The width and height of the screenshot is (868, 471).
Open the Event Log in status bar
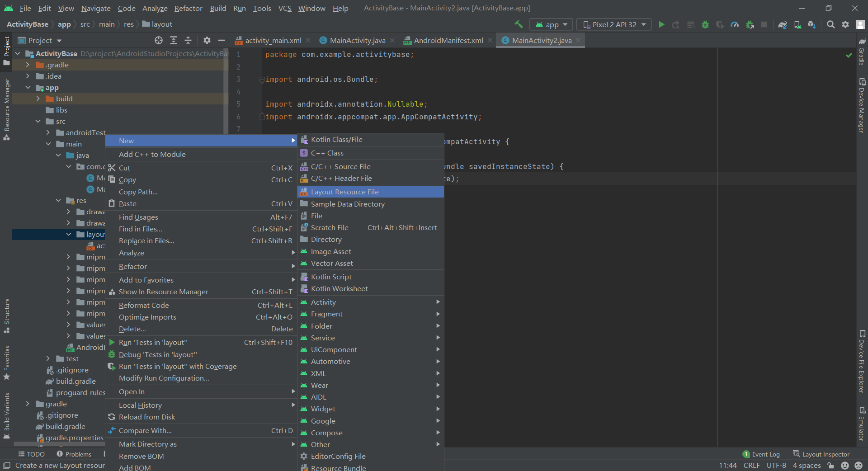point(761,454)
